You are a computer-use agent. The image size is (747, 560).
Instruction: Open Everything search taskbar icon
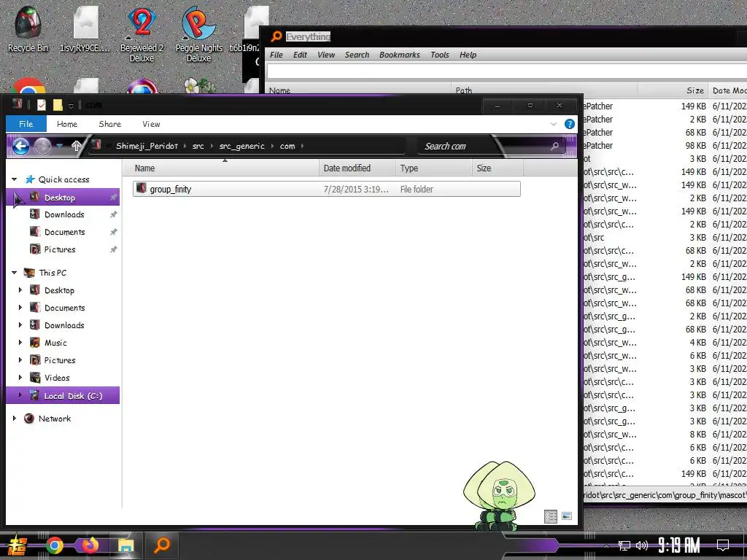[x=162, y=545]
